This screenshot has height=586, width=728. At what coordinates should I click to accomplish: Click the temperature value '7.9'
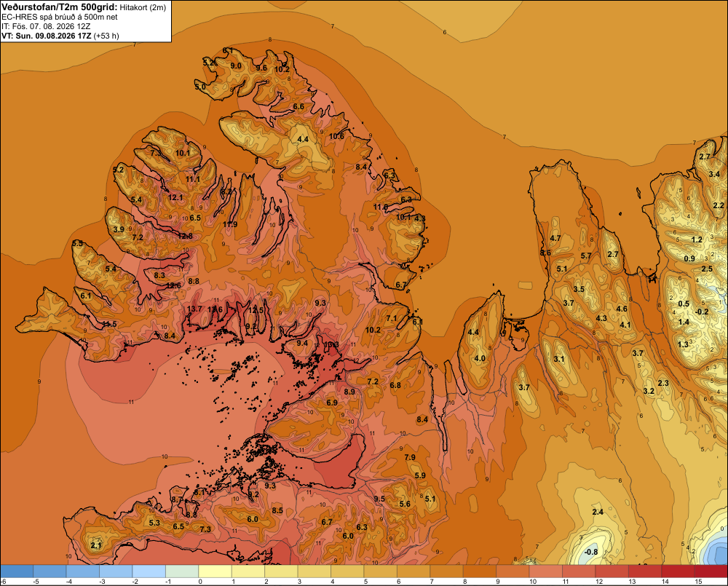click(x=410, y=457)
